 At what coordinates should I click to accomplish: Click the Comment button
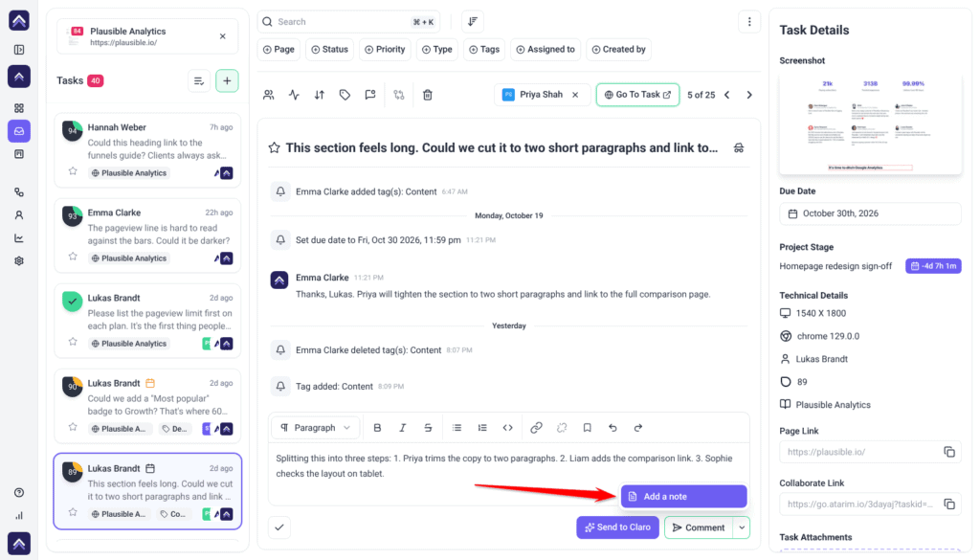[699, 527]
